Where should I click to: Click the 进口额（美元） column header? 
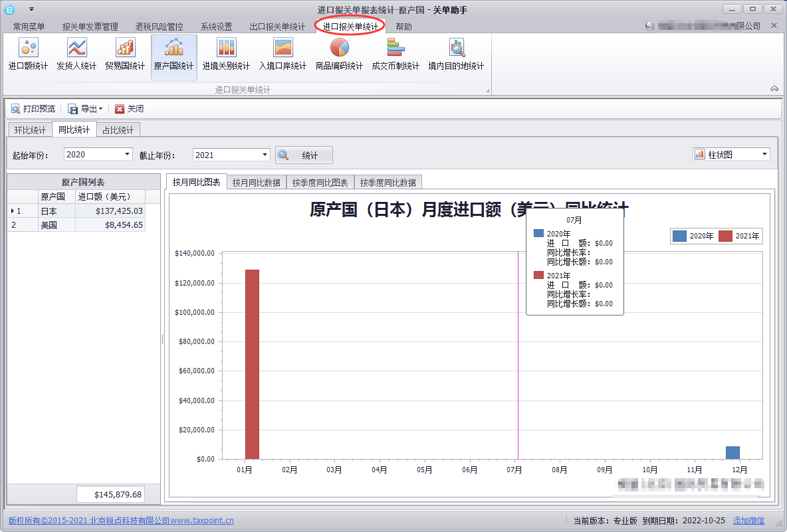click(110, 197)
